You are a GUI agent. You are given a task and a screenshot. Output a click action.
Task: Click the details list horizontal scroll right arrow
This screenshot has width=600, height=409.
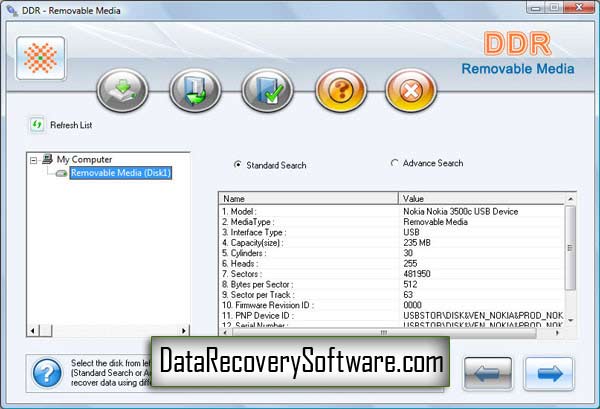pyautogui.click(x=557, y=333)
